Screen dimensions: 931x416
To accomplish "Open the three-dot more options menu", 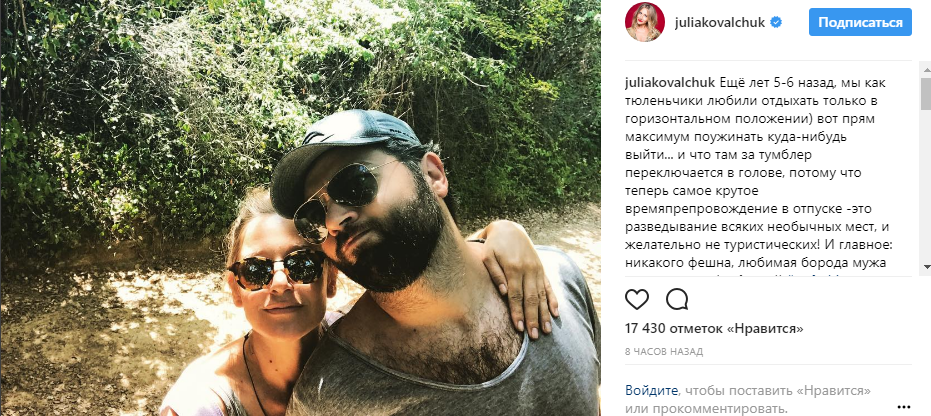I will pos(903,407).
